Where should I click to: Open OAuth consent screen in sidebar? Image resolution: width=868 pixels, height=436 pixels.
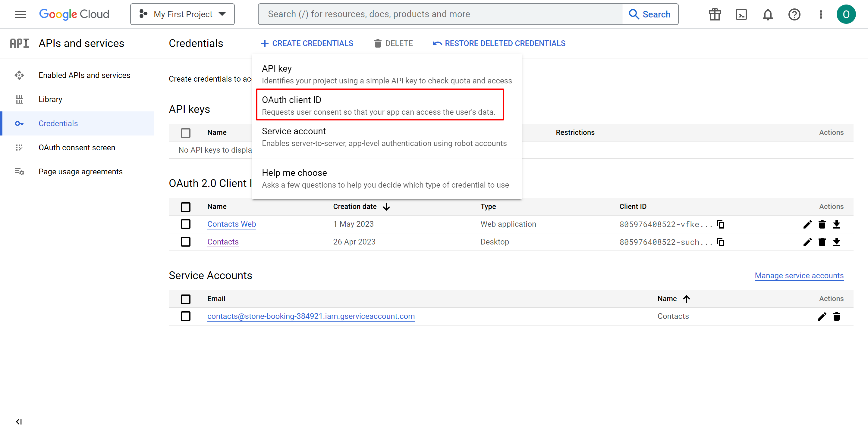click(77, 148)
